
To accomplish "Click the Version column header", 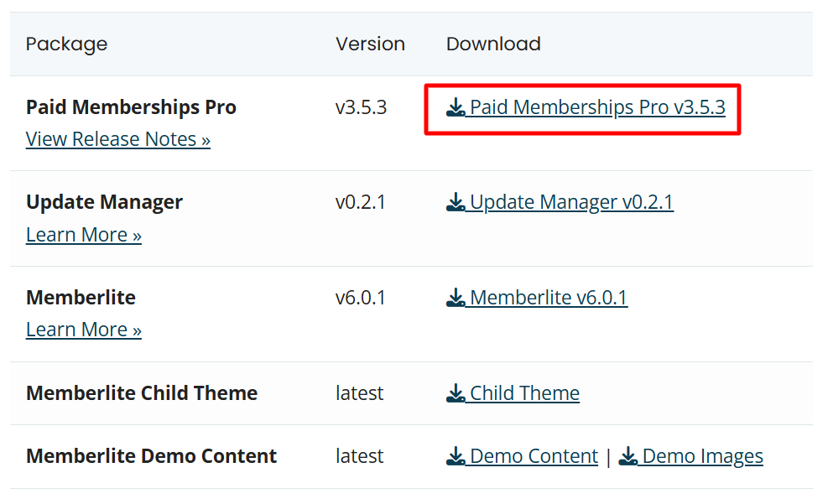I will (x=371, y=44).
